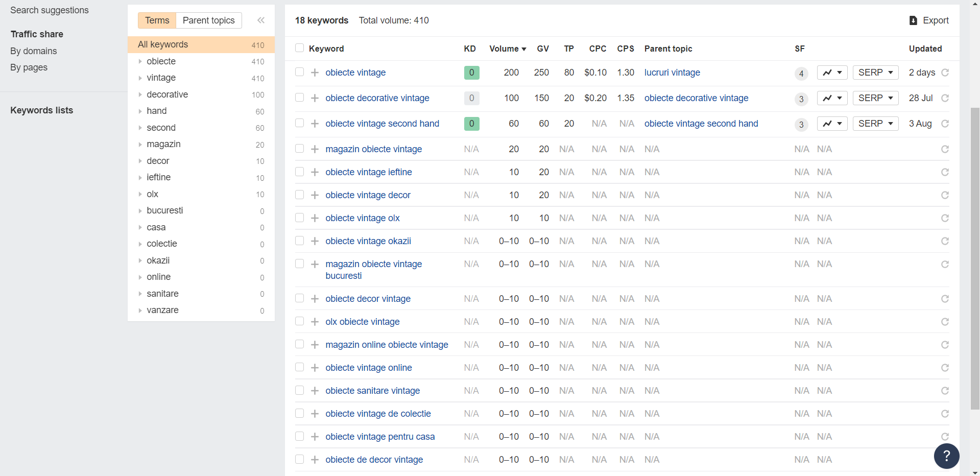Screen dimensions: 980x476
Task: Open trend chart for 'obiecte vintage second hand'
Action: pyautogui.click(x=832, y=124)
